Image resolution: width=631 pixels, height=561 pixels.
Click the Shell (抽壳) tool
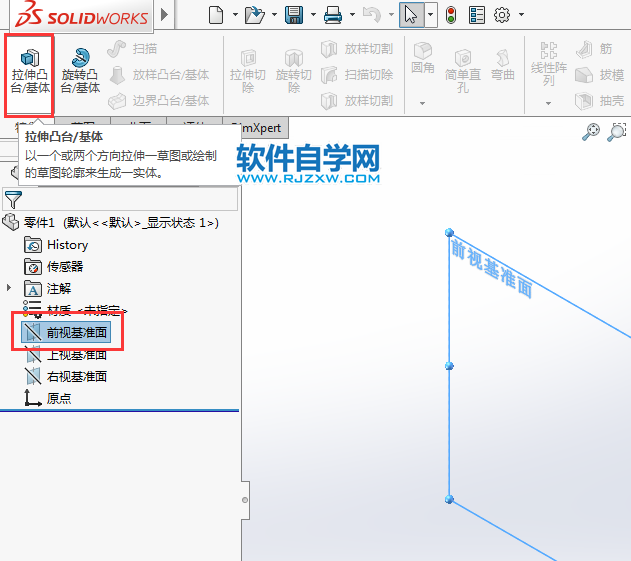click(600, 101)
